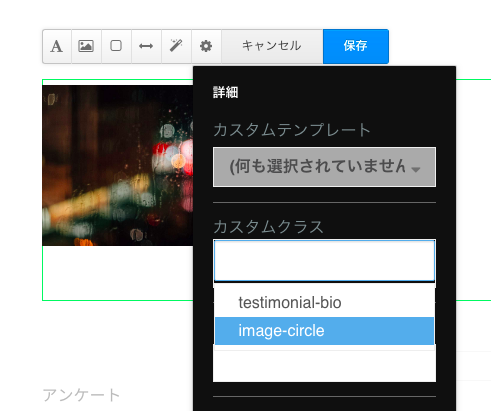Click the insert image icon in toolbar
The height and width of the screenshot is (411, 491).
coord(86,46)
